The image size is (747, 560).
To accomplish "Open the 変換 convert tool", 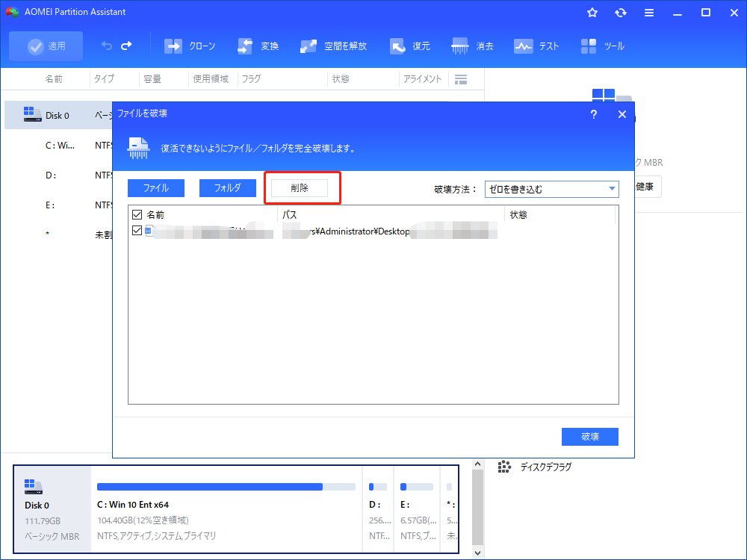I will (258, 46).
